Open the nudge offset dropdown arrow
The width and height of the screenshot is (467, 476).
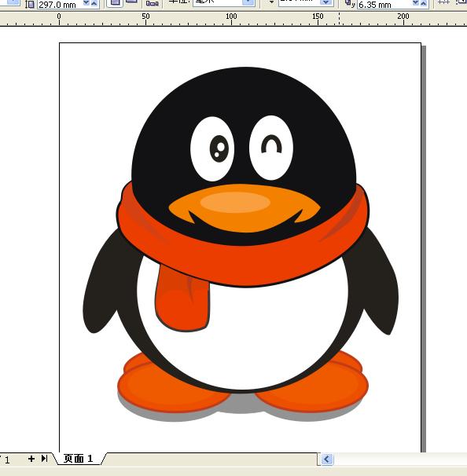coord(325,2)
